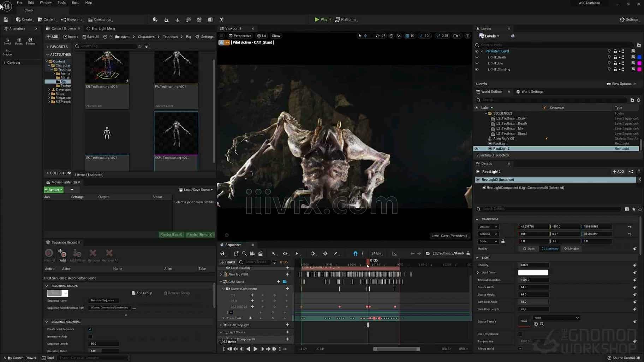Image resolution: width=644 pixels, height=362 pixels.
Task: Click viewport hamburger options menu icon
Action: tap(221, 36)
